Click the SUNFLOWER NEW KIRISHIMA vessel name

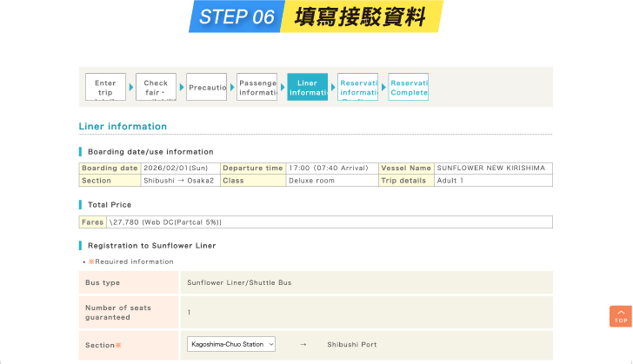492,168
